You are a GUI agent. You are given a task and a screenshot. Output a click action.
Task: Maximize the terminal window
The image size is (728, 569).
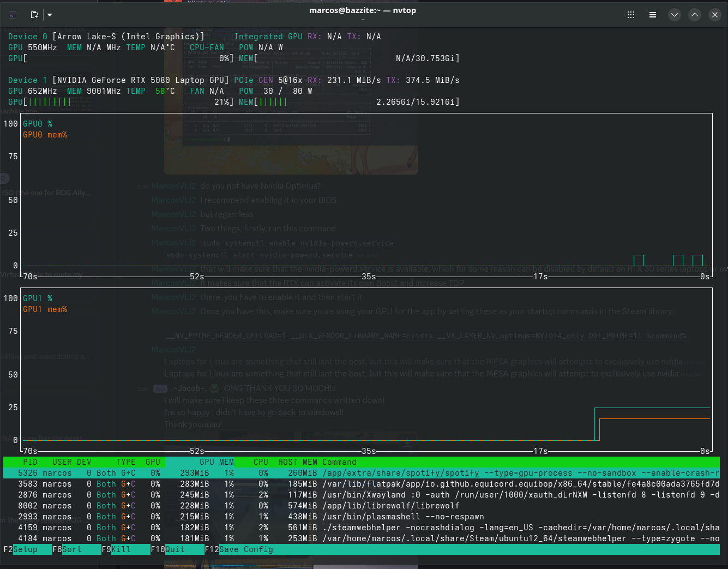[x=695, y=15]
